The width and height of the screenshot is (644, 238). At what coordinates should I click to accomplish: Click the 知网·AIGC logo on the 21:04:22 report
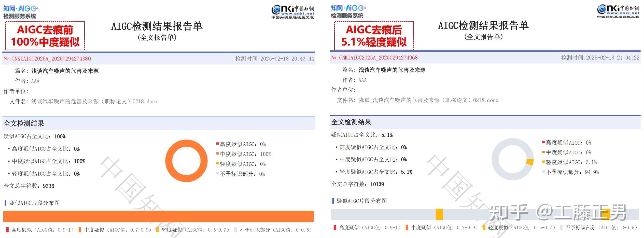348,11
